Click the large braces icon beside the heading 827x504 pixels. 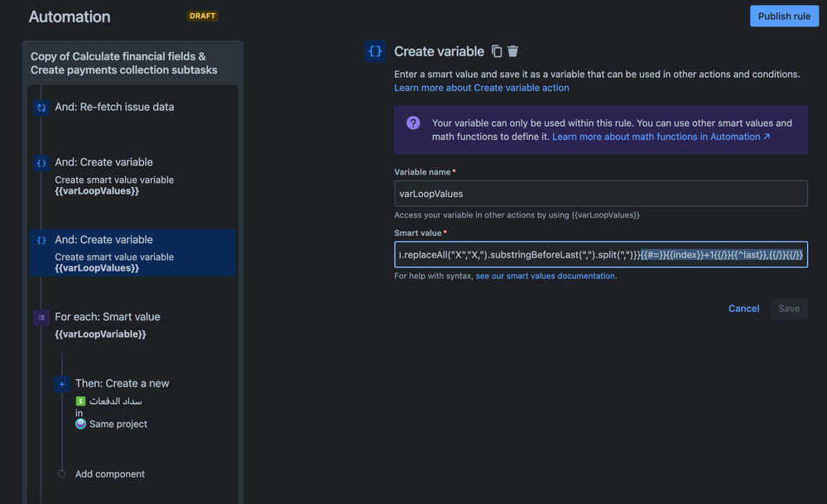click(375, 51)
